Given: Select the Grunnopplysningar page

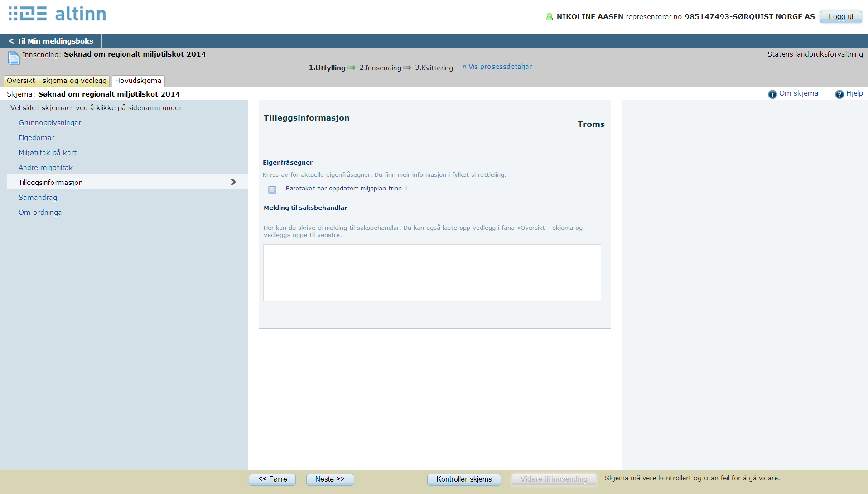Looking at the screenshot, I should click(50, 122).
